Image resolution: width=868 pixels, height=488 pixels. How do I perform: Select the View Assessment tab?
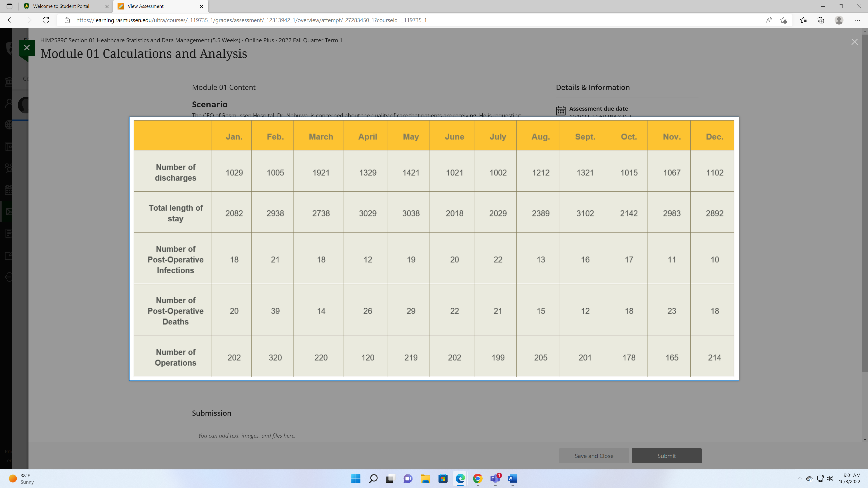tap(146, 6)
